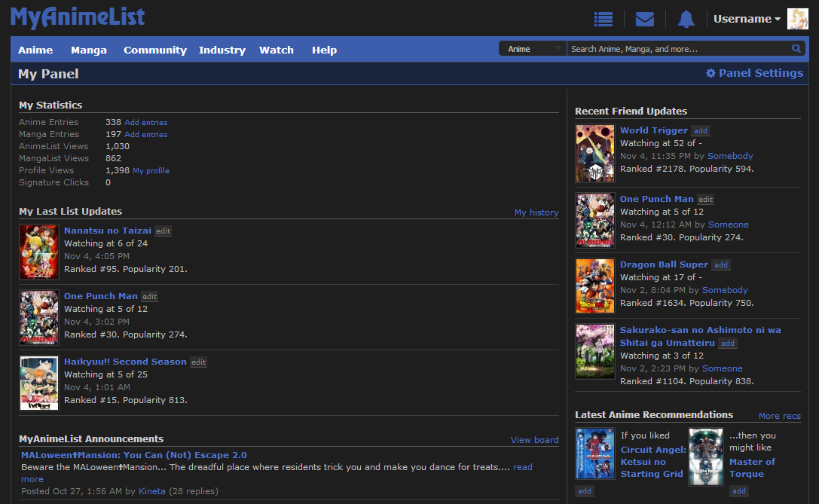Image resolution: width=819 pixels, height=504 pixels.
Task: Open messages with the envelope icon
Action: 645,18
